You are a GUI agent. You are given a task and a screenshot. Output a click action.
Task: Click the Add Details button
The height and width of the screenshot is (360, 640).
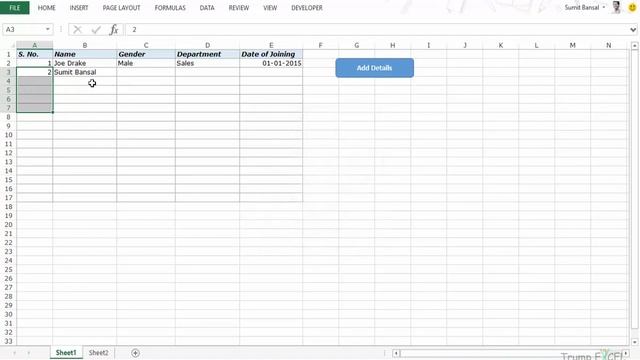[x=374, y=68]
